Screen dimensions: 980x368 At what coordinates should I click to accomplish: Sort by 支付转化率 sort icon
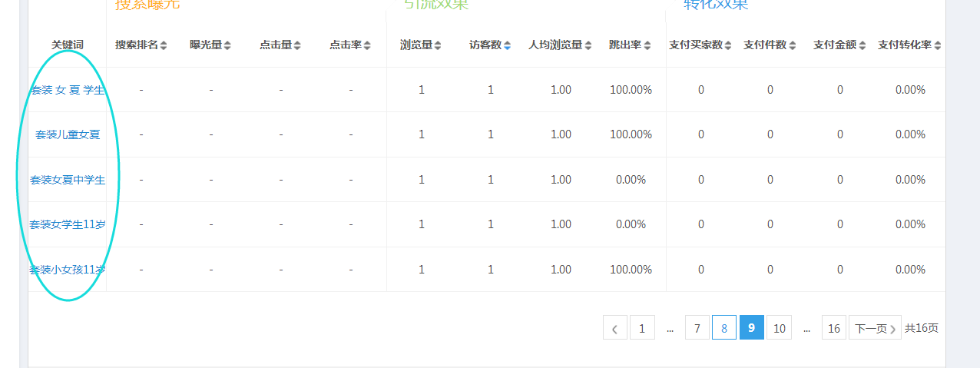[x=938, y=45]
